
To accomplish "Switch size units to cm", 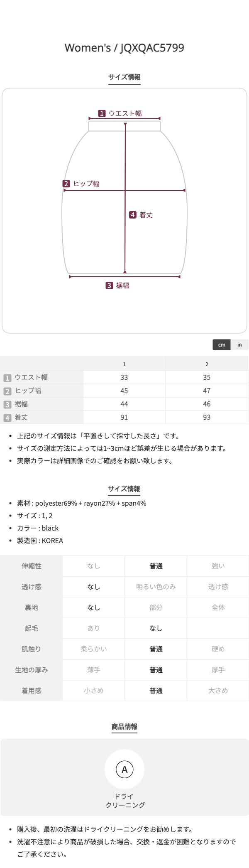I will pos(222,344).
